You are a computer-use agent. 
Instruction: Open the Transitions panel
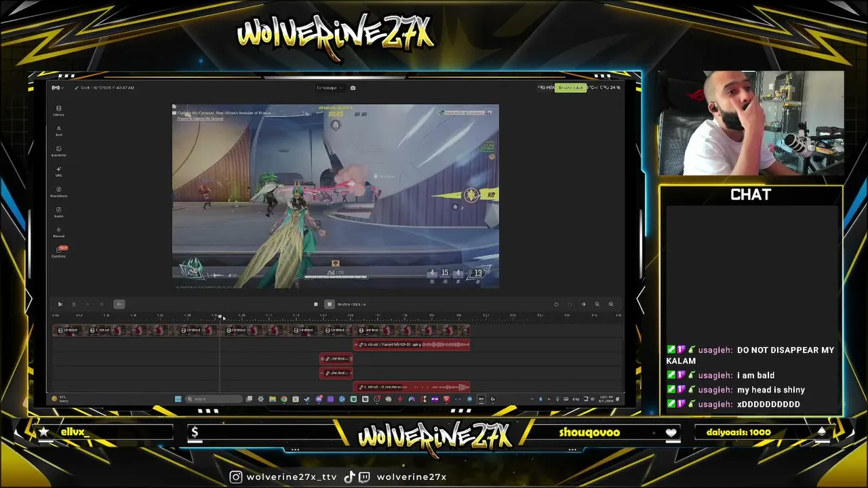tap(58, 192)
